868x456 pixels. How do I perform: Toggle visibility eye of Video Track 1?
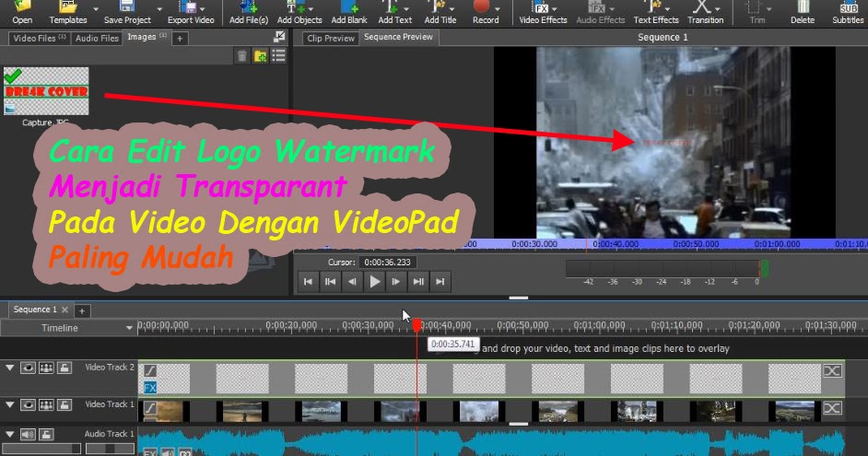[28, 405]
